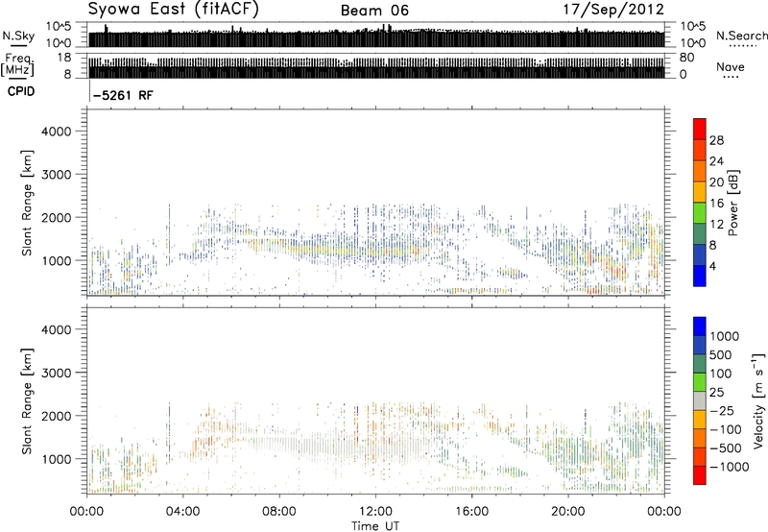Click the '500' velocity colorbar tick
The width and height of the screenshot is (768, 532).
click(x=720, y=354)
